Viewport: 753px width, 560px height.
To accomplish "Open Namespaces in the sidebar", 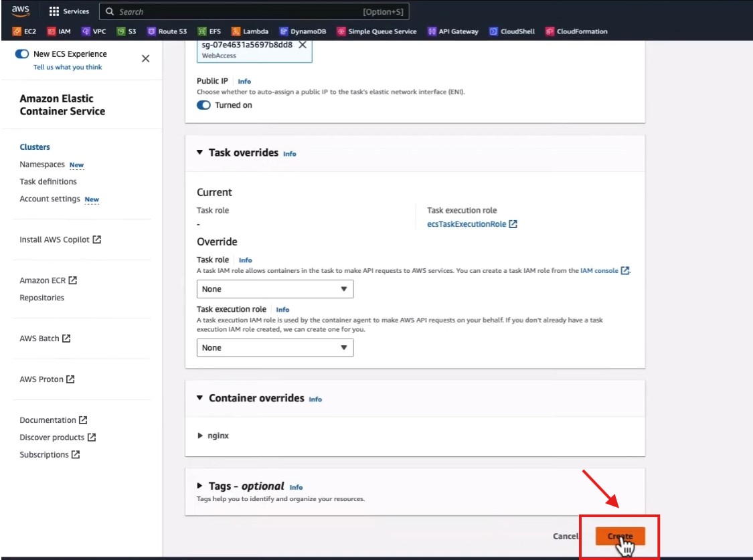I will [42, 165].
